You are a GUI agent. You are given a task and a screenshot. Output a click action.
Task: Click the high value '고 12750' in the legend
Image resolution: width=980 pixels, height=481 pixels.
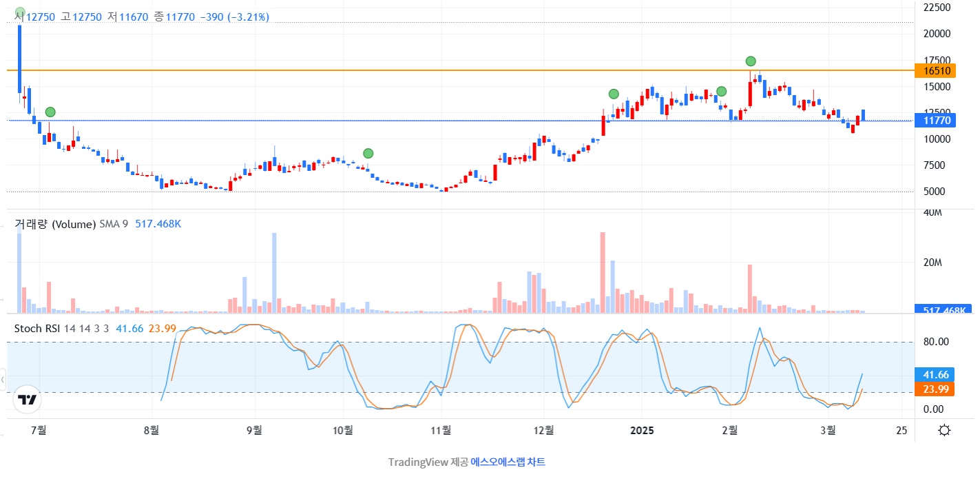point(81,17)
